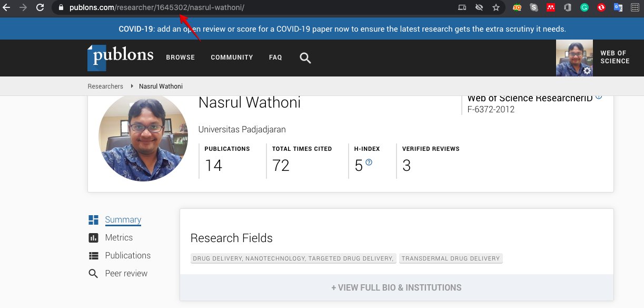The image size is (644, 308).
Task: Toggle the content blocker eye icon
Action: point(478,8)
